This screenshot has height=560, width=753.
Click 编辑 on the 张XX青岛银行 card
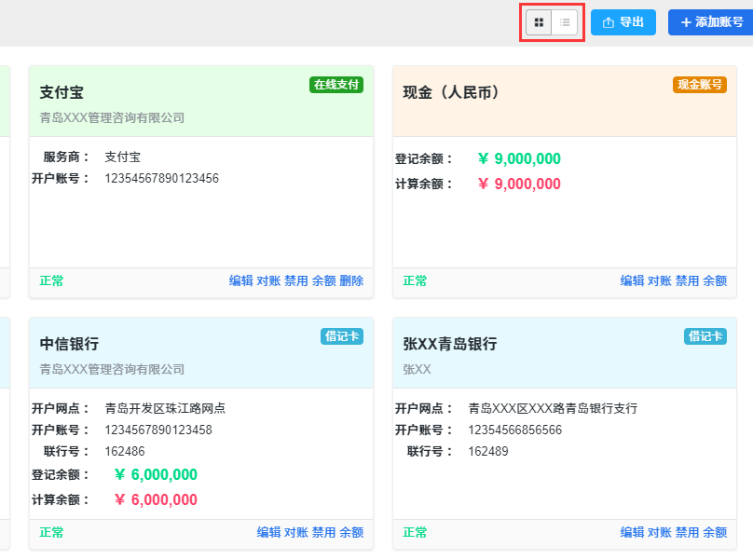[x=632, y=532]
